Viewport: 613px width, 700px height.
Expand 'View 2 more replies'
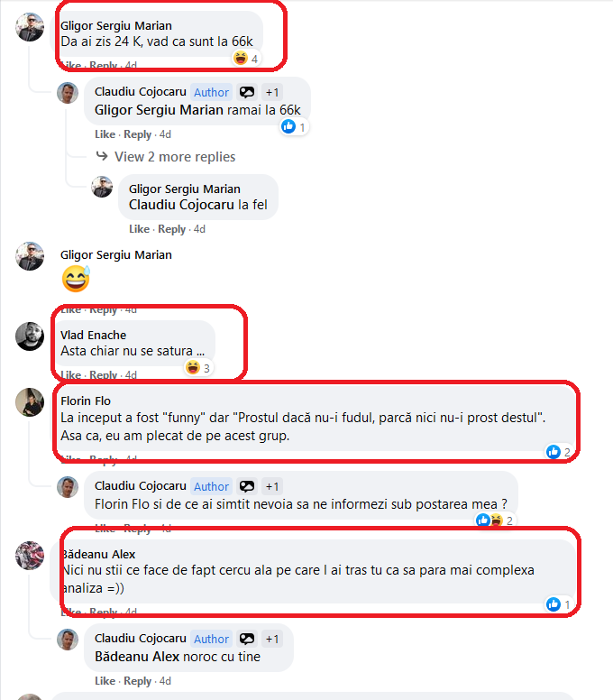[x=175, y=157]
